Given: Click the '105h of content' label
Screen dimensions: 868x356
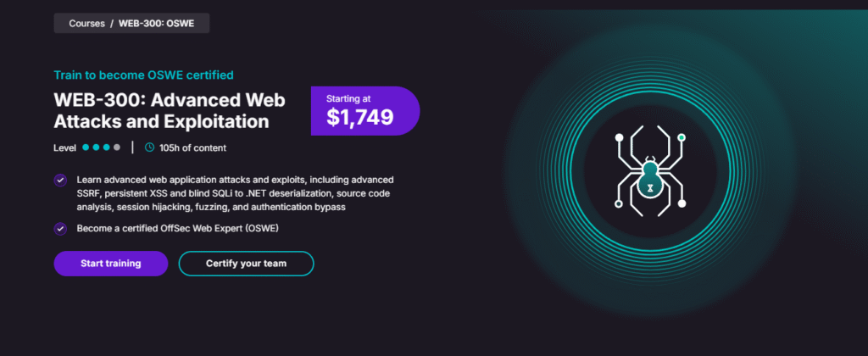Looking at the screenshot, I should click(x=192, y=147).
